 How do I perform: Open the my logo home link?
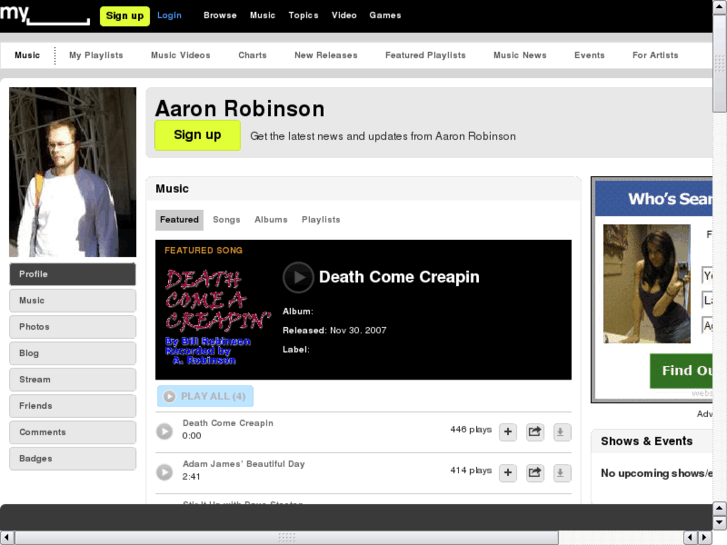(x=45, y=15)
